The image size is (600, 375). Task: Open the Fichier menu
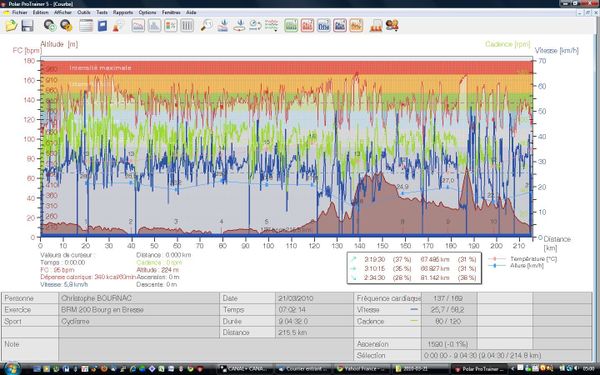pyautogui.click(x=20, y=12)
